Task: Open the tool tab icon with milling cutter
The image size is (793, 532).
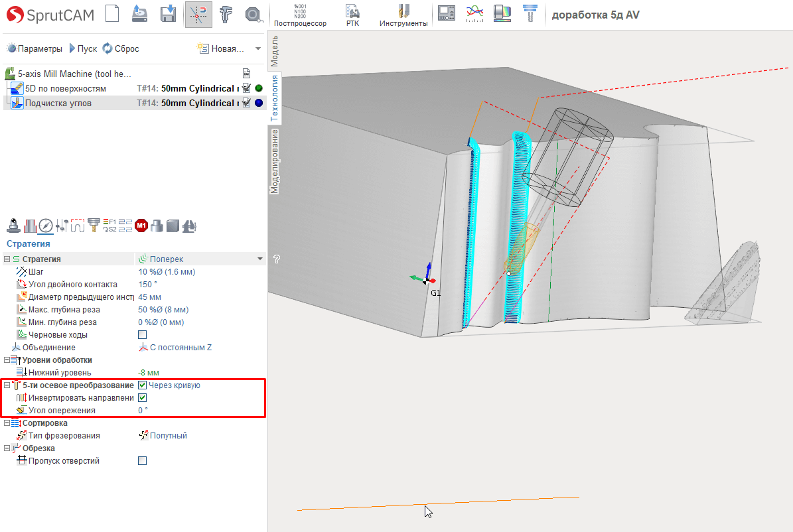Action: (94, 226)
